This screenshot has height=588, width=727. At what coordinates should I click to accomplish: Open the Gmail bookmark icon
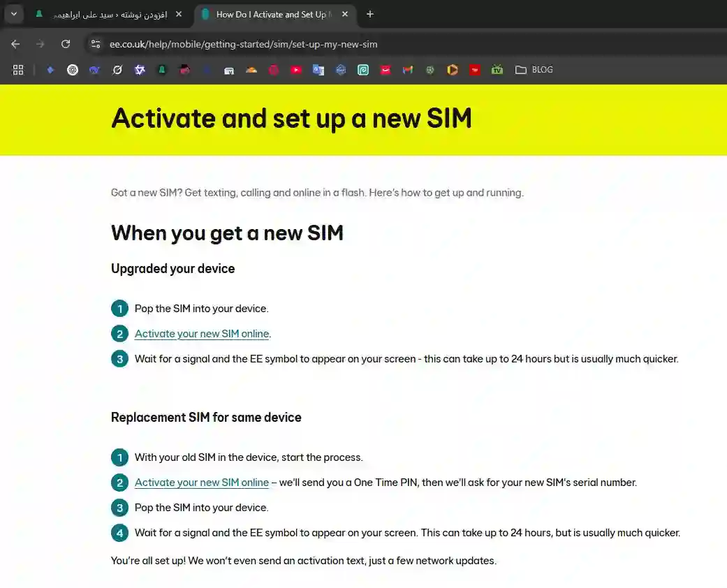[x=408, y=70]
